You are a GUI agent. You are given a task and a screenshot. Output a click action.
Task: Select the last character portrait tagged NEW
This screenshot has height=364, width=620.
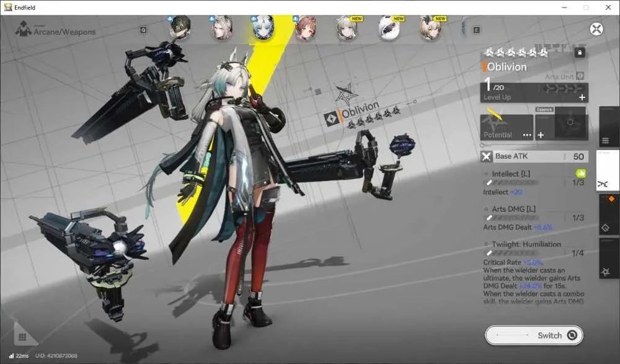click(431, 28)
